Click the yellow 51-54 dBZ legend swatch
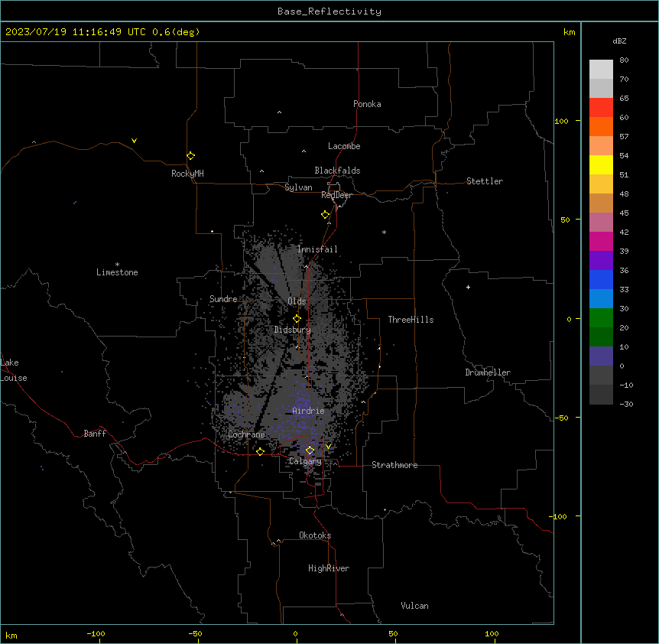 pyautogui.click(x=601, y=164)
